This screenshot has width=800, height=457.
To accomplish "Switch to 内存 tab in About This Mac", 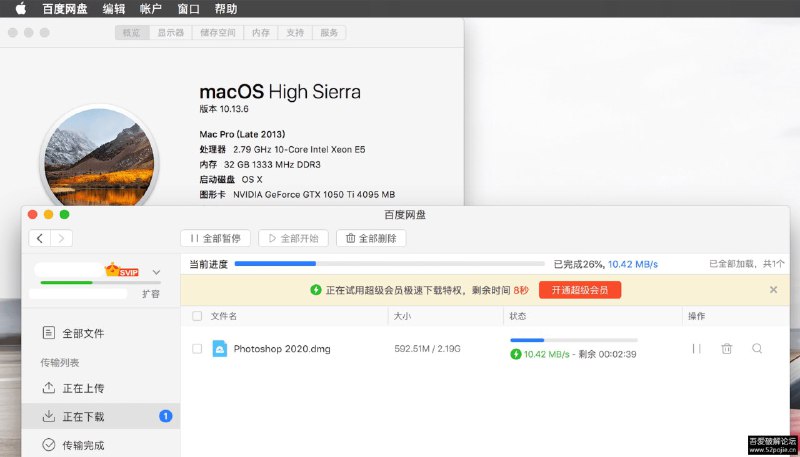I will pyautogui.click(x=261, y=33).
